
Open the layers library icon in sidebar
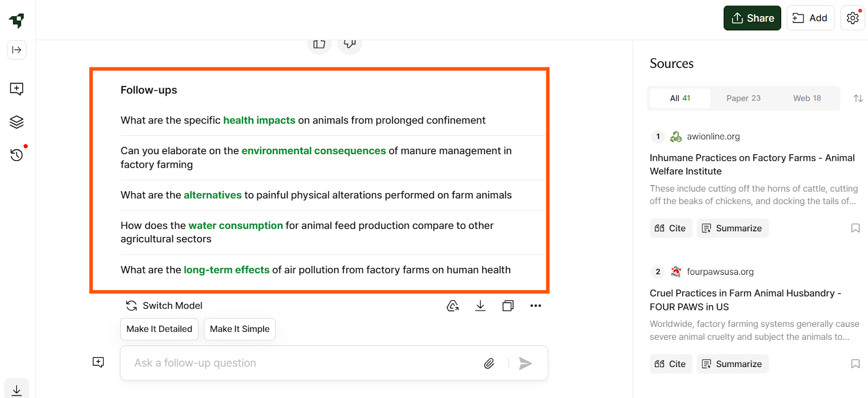pyautogui.click(x=17, y=122)
